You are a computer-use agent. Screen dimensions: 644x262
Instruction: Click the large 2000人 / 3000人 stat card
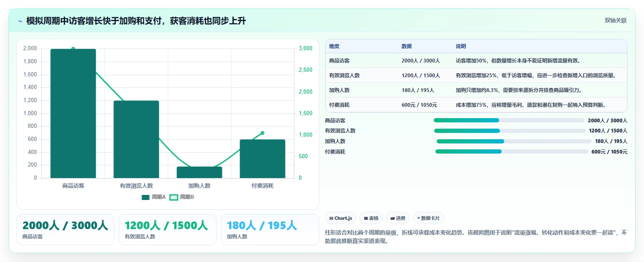tap(65, 230)
